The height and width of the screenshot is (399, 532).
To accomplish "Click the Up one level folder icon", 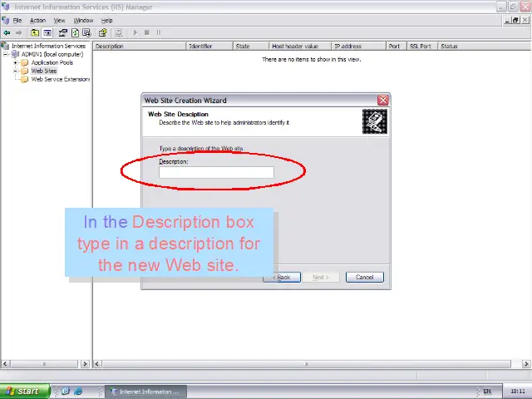I will (x=35, y=33).
